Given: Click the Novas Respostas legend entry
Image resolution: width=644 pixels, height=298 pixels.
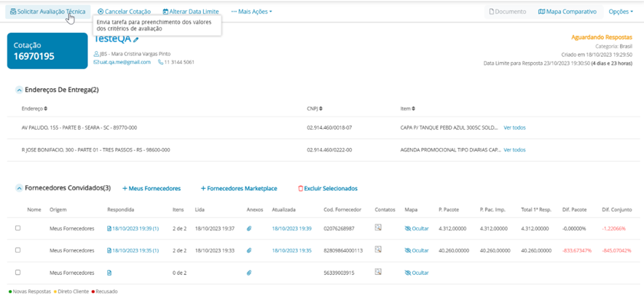Looking at the screenshot, I should pyautogui.click(x=29, y=291).
